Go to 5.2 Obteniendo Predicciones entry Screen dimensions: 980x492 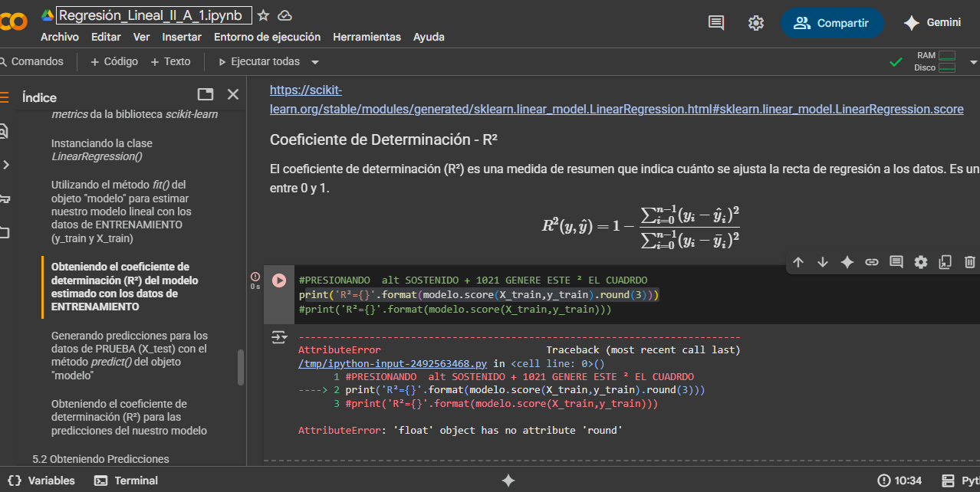point(100,459)
